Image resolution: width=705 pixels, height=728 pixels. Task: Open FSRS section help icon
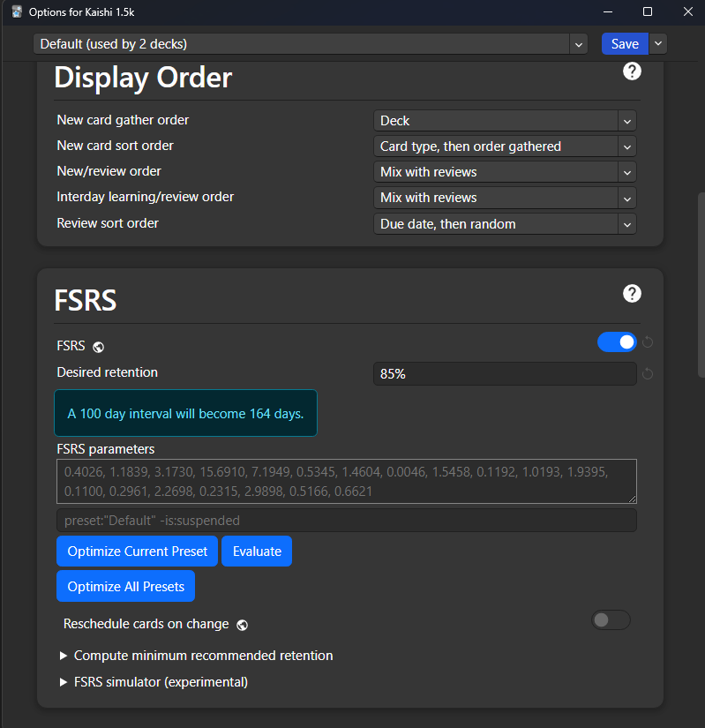pyautogui.click(x=632, y=294)
